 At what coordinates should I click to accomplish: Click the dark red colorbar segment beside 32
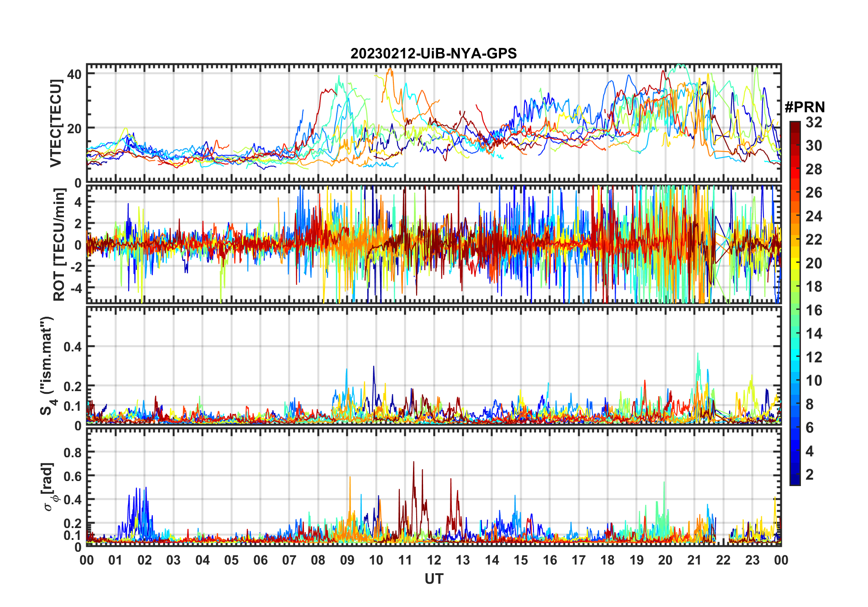tap(795, 127)
